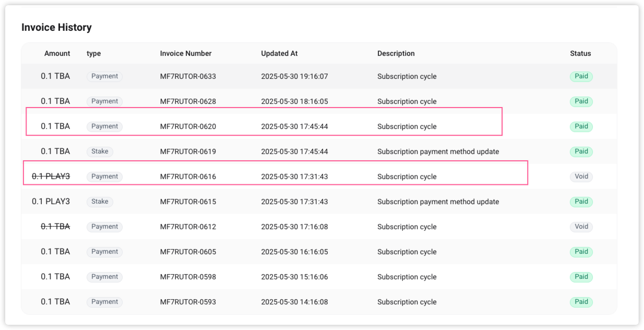The width and height of the screenshot is (644, 330).
Task: Click the Void badge for MF7RUTOR-0612
Action: coord(581,227)
